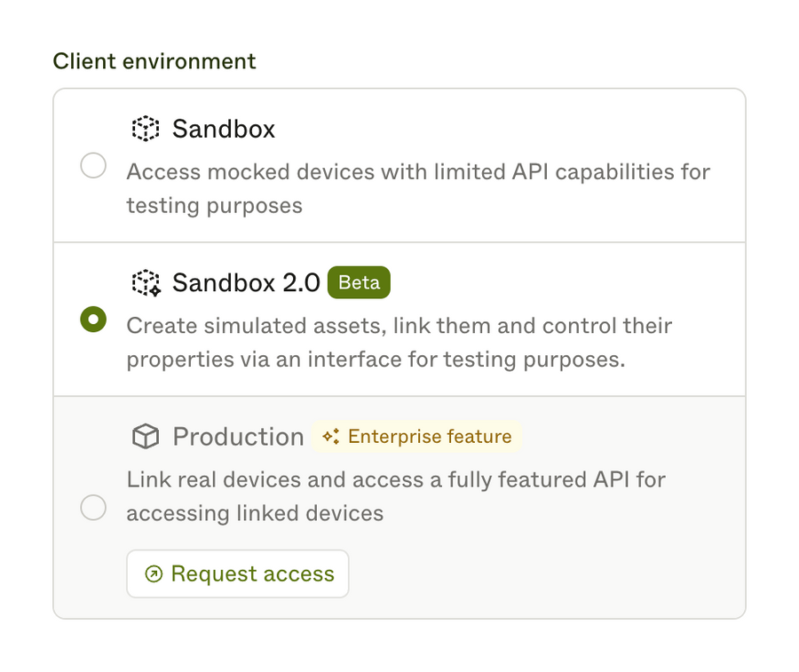Click the highlighted Sandbox 2.0 selected indicator
This screenshot has width=799, height=672.
pyautogui.click(x=93, y=319)
